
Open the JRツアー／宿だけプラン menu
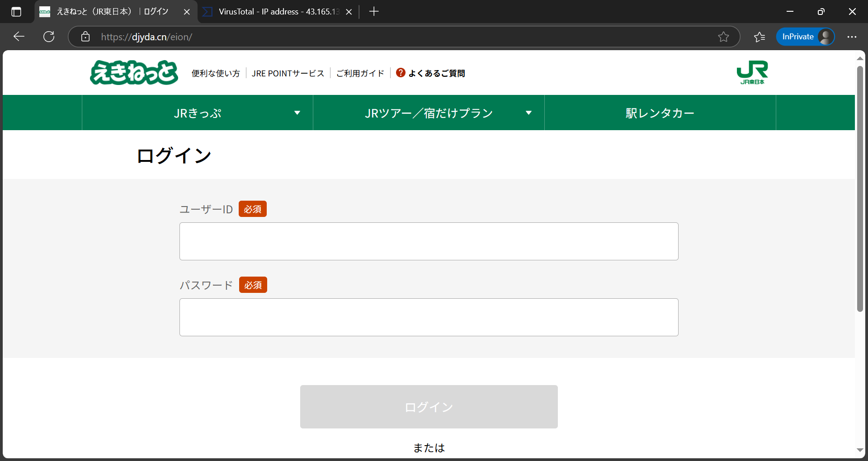(x=429, y=113)
